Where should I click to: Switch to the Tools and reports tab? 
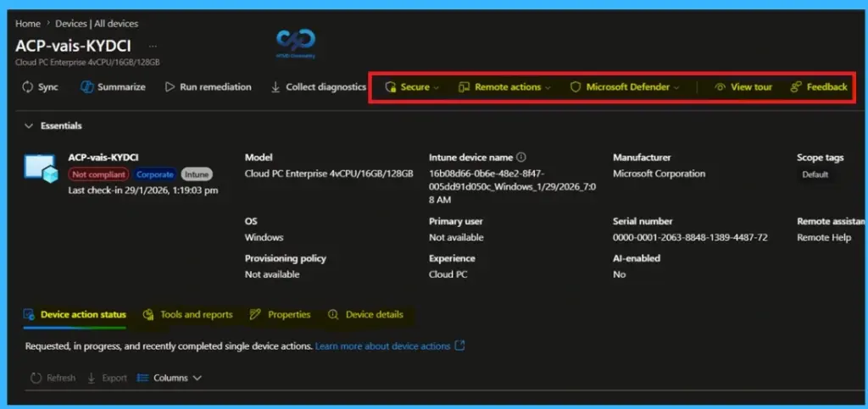[x=187, y=314]
